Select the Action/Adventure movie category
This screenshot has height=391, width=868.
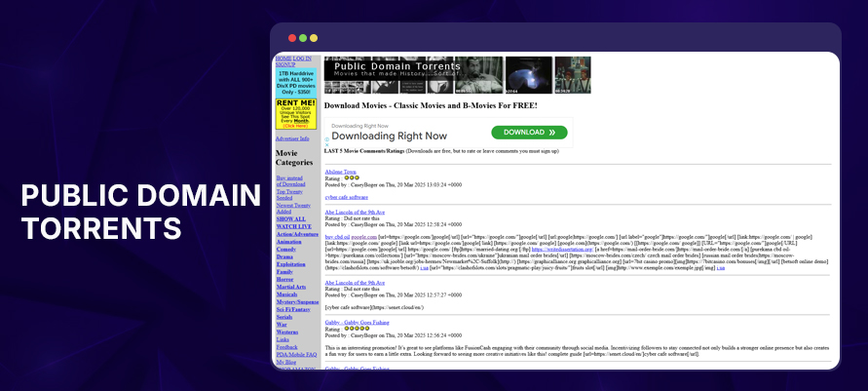coord(297,234)
